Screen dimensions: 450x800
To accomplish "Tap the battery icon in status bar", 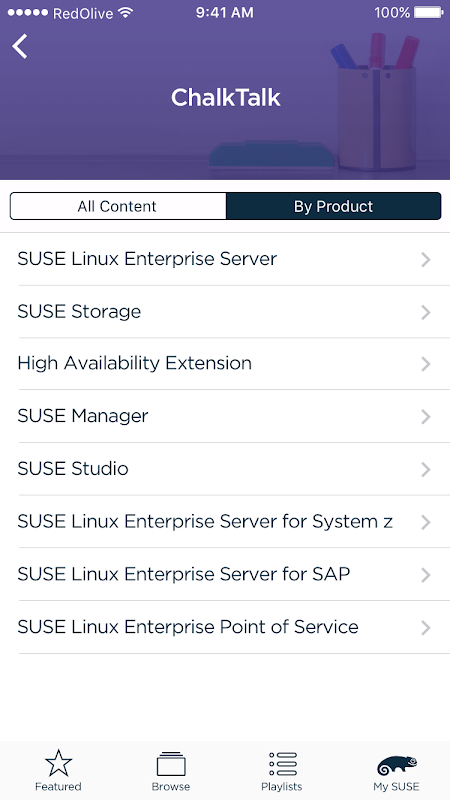I will [429, 13].
